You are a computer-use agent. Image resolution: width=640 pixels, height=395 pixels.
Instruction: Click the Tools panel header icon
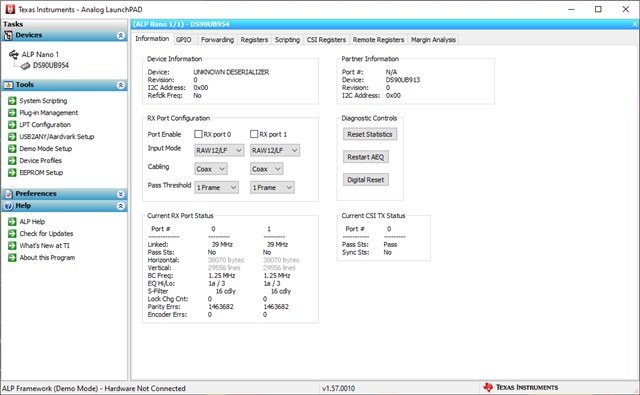tap(8, 85)
